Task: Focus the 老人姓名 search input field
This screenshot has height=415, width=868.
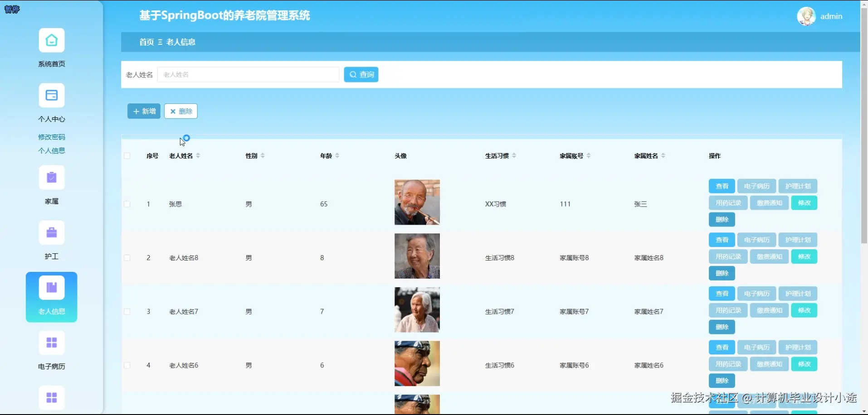Action: coord(248,75)
